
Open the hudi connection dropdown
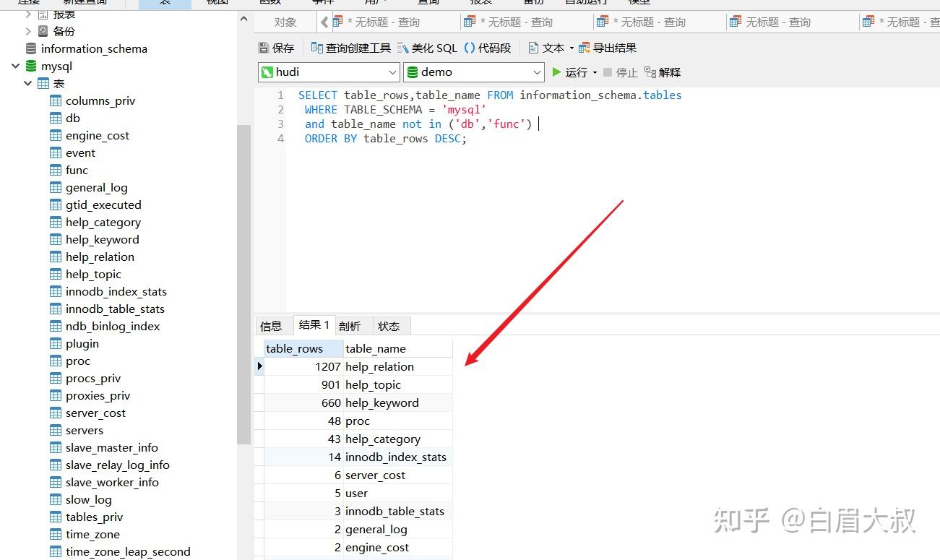pos(392,72)
